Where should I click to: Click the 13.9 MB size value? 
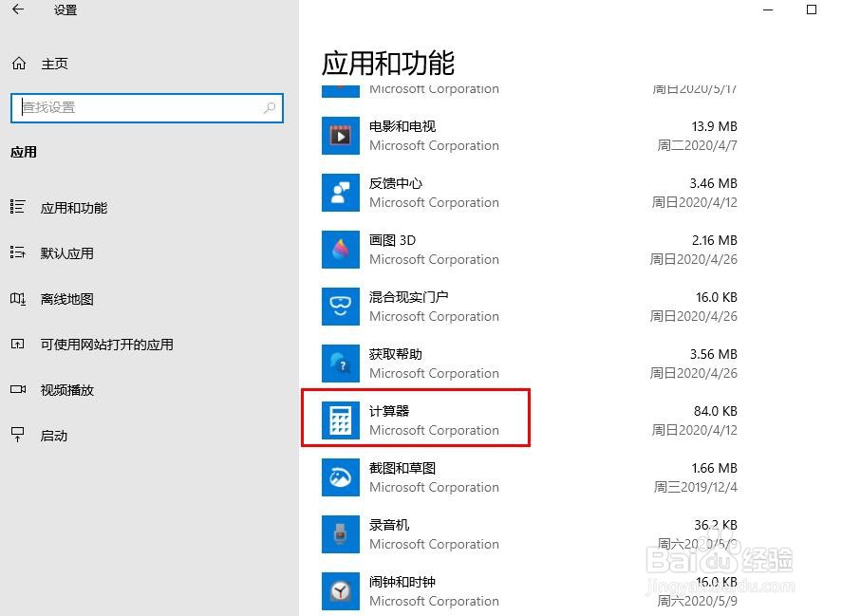(x=714, y=126)
